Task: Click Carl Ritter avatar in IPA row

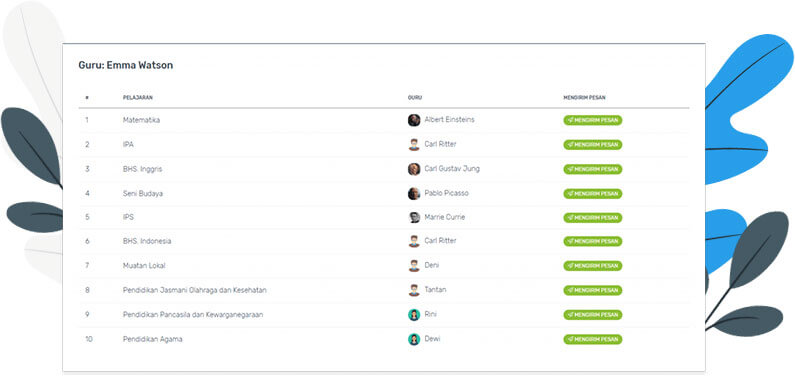Action: click(x=414, y=144)
